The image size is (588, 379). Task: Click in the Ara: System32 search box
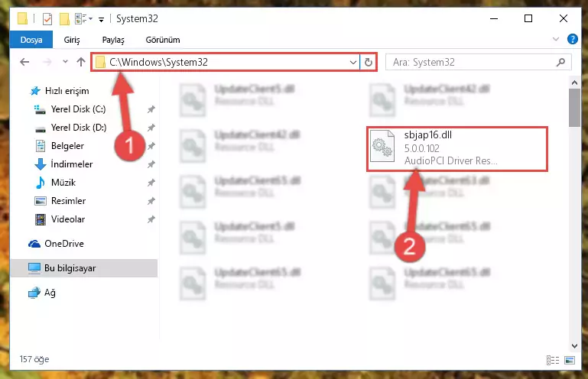(x=473, y=62)
